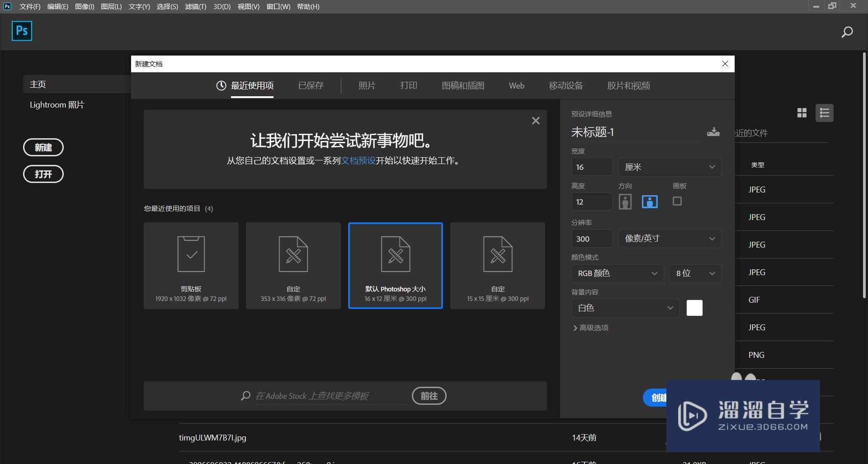Switch to the 照片 tab
This screenshot has width=868, height=464.
tap(367, 86)
